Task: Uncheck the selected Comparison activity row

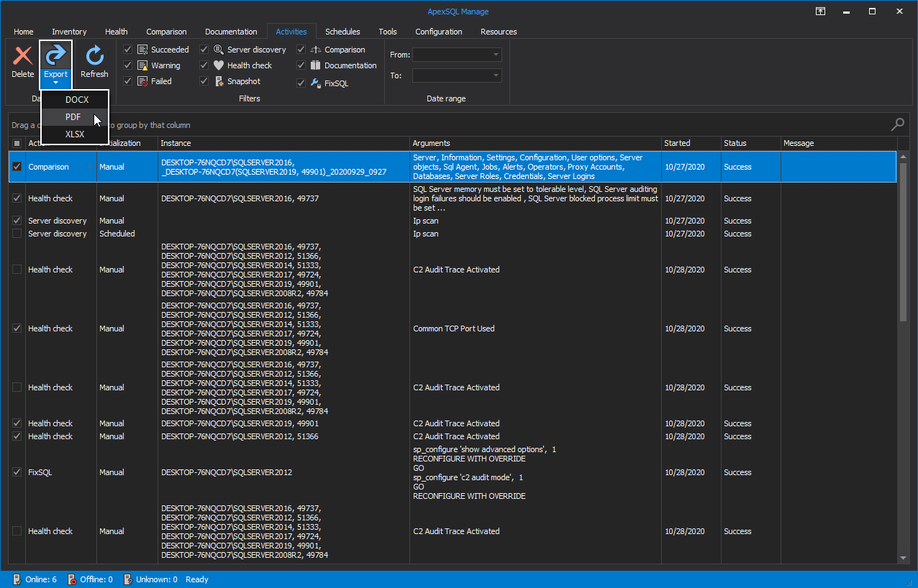Action: coord(16,166)
